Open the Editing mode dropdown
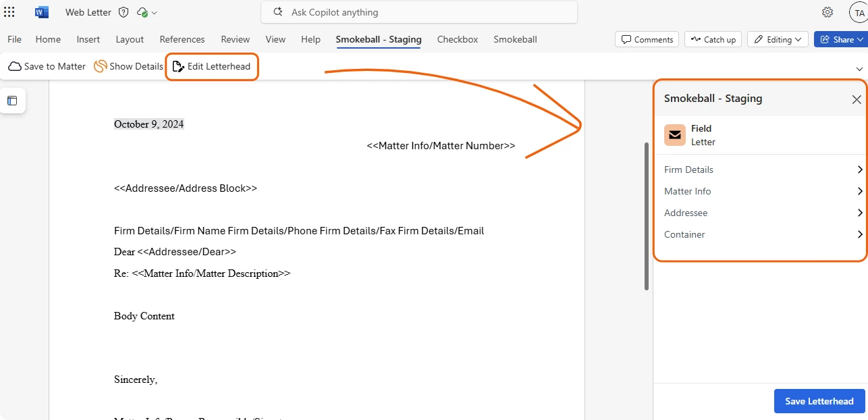Image resolution: width=868 pixels, height=420 pixels. (x=778, y=39)
